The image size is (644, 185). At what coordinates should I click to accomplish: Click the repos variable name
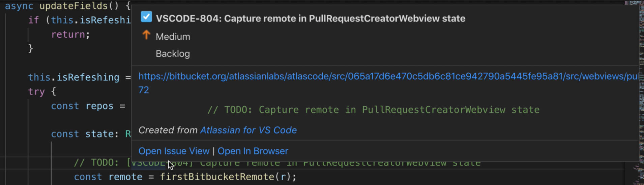[99, 106]
